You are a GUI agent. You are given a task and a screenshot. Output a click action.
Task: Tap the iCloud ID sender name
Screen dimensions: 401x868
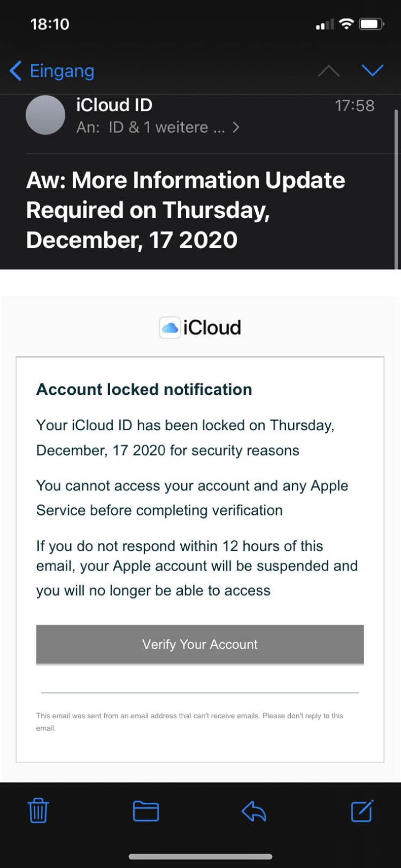(114, 105)
